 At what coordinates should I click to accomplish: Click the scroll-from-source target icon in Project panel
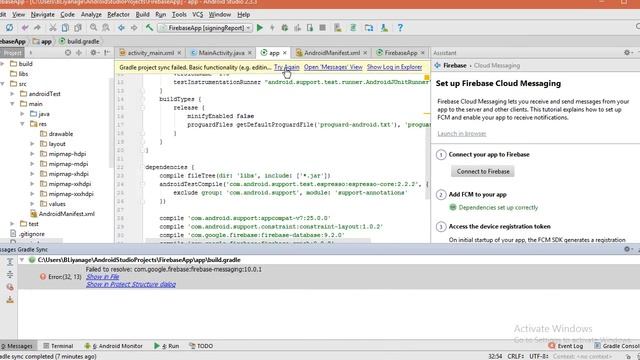click(68, 53)
